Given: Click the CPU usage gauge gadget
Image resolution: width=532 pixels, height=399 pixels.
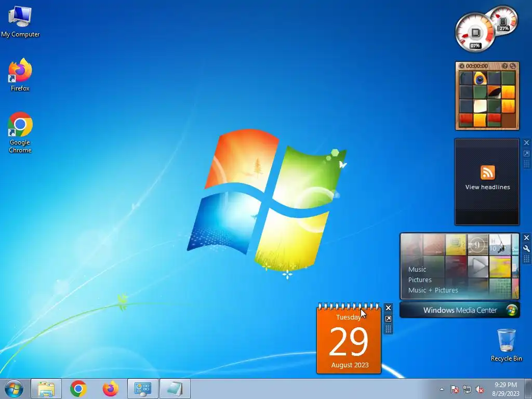Looking at the screenshot, I should click(475, 33).
